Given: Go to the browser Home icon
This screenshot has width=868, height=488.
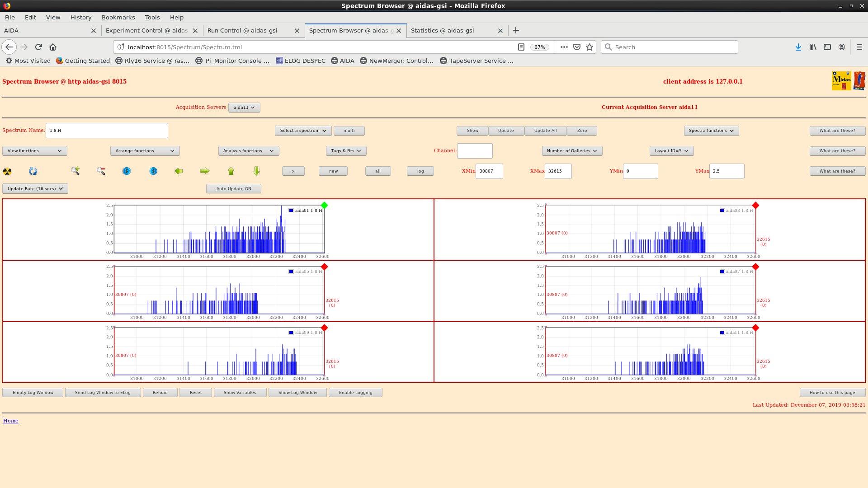Looking at the screenshot, I should pos(53,47).
